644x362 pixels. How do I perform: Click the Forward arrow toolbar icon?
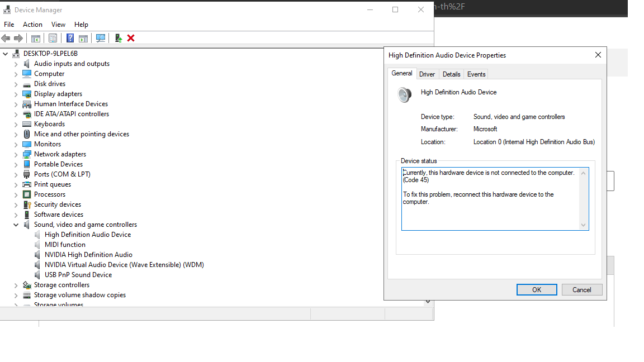pyautogui.click(x=18, y=38)
